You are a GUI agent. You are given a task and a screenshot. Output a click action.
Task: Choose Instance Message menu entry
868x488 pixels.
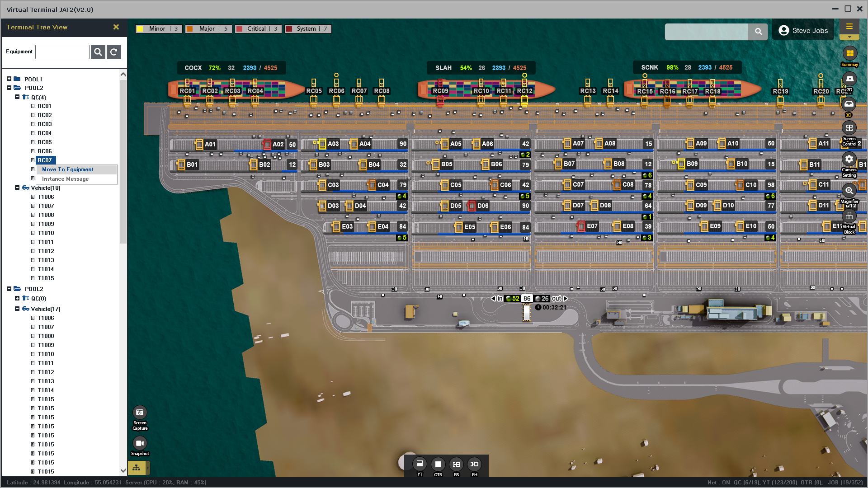tap(66, 179)
